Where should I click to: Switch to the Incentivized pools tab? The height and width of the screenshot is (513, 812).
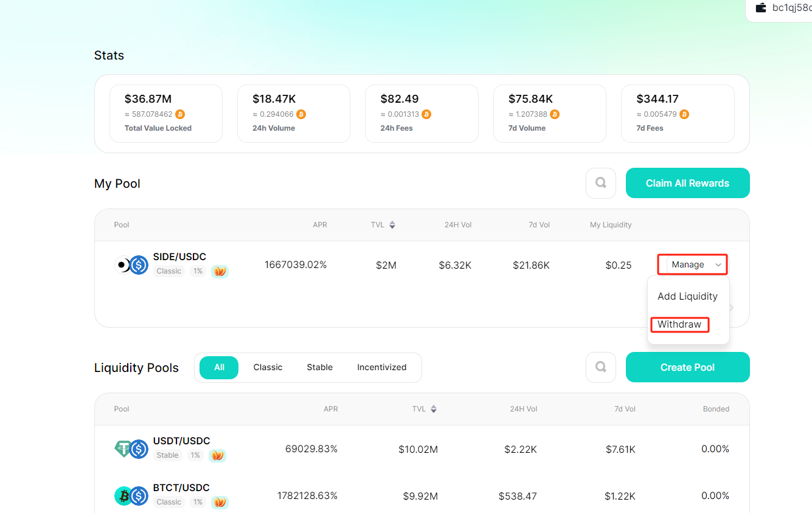tap(382, 367)
